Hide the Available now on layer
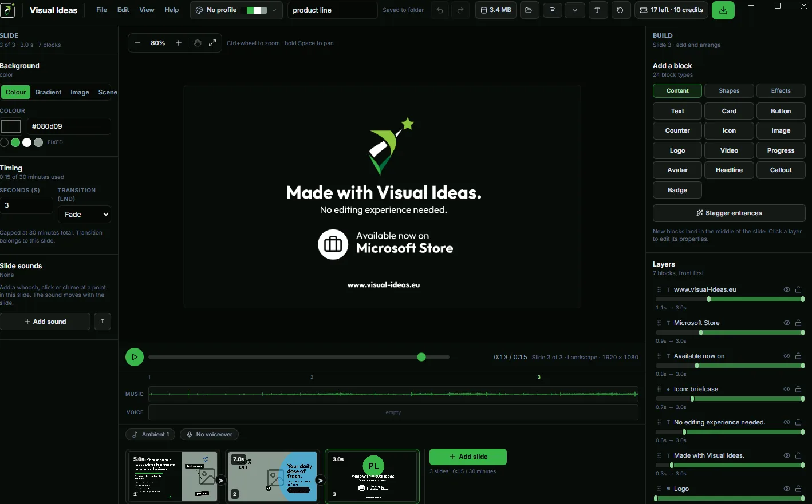 [787, 356]
